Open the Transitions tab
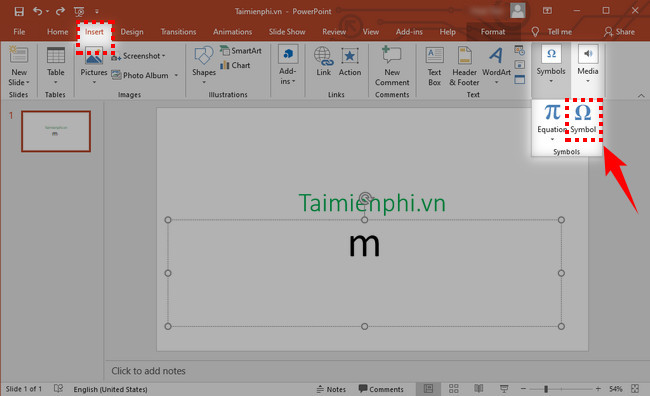This screenshot has height=396, width=650. tap(178, 32)
